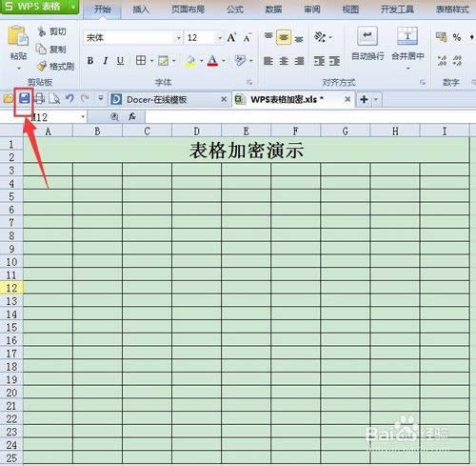Click the Print icon in quick toolbar
Image resolution: width=476 pixels, height=466 pixels.
pyautogui.click(x=39, y=98)
